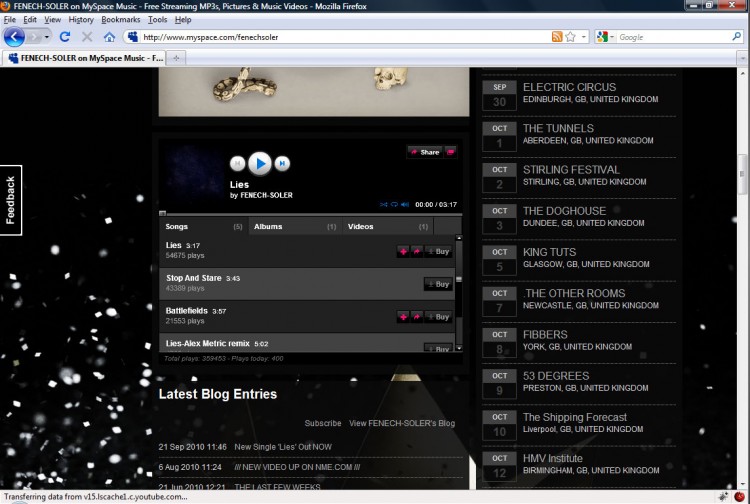Play the current song Lies
The height and width of the screenshot is (504, 750).
(260, 164)
